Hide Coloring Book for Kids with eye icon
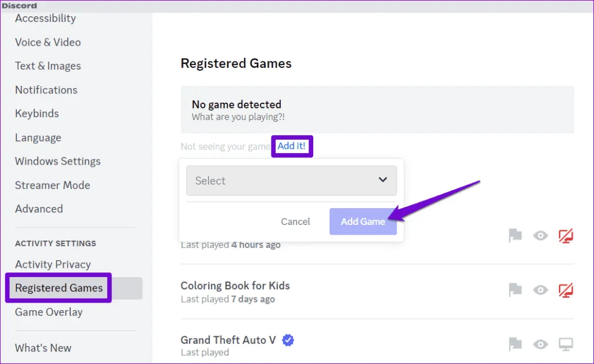 [x=541, y=289]
